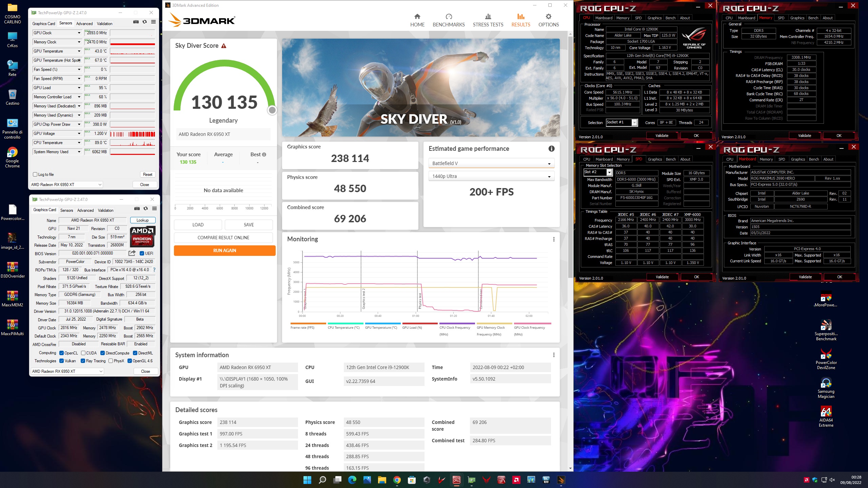Click the refresh icon in GPU-Z Sensors window
The height and width of the screenshot is (488, 868).
coord(145,22)
